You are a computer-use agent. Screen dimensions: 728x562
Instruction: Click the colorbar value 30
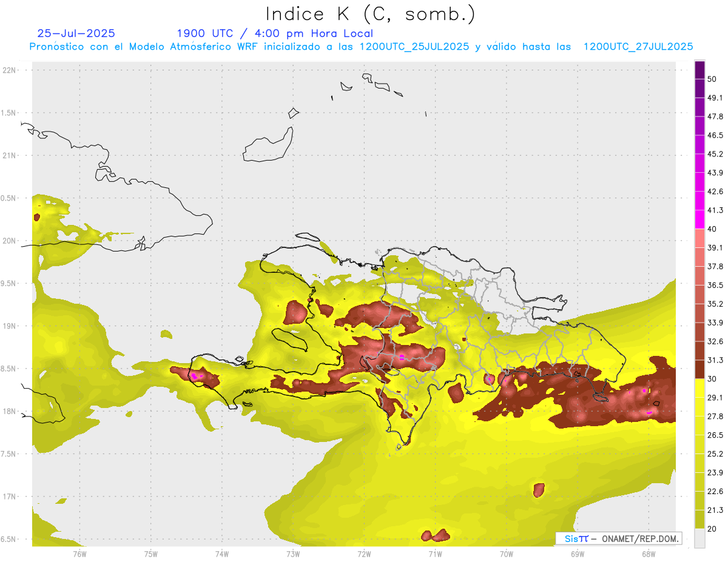click(712, 379)
